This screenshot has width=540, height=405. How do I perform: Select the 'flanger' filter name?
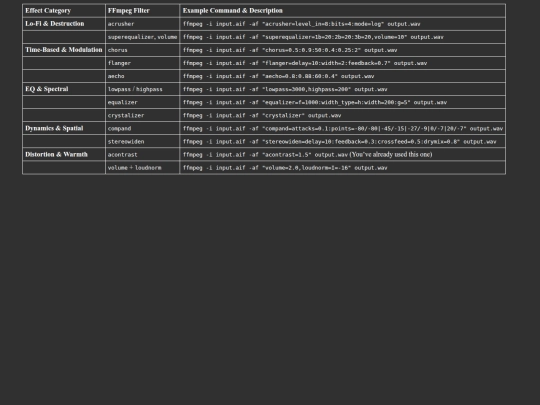pyautogui.click(x=119, y=63)
